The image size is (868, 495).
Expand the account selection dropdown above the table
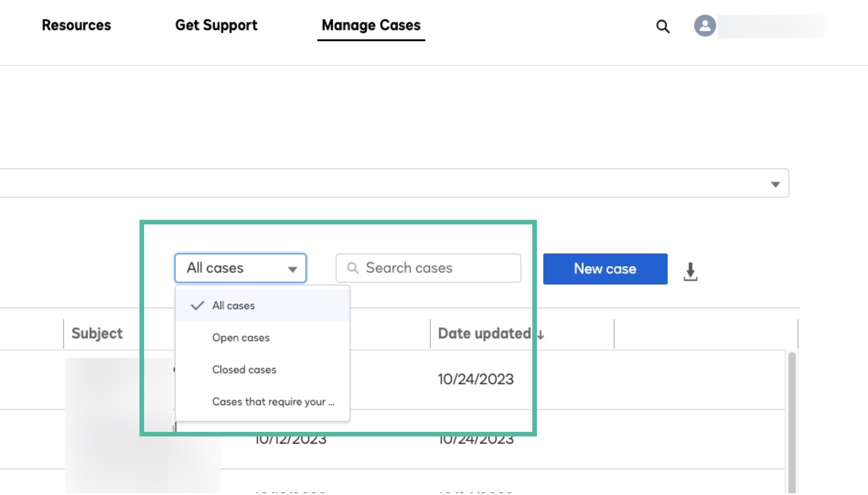775,183
